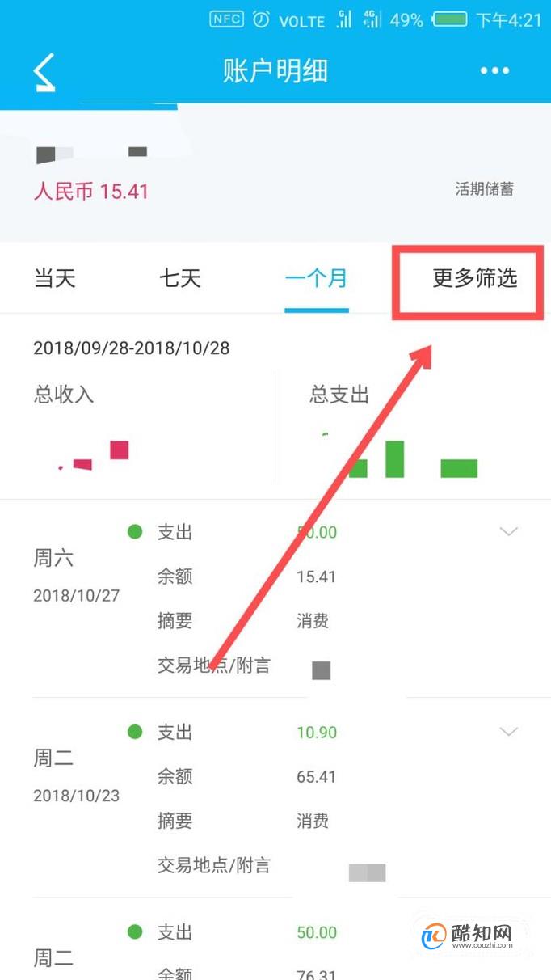Select the 一个月 filter tab
This screenshot has width=551, height=980.
tap(316, 279)
